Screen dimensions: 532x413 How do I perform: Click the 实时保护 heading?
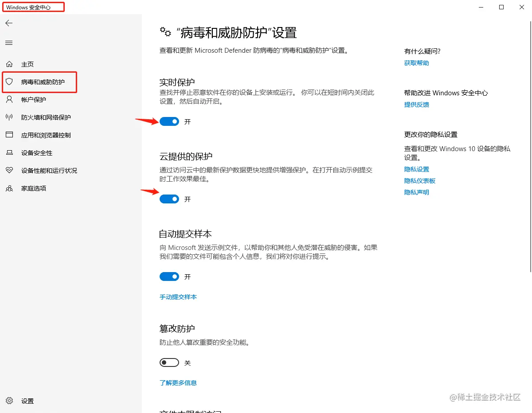click(177, 82)
